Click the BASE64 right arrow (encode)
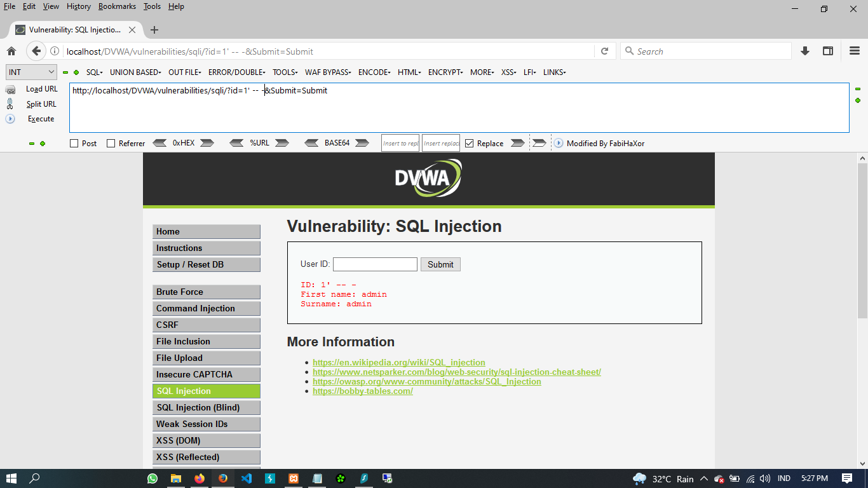Screen dimensions: 868x488 [x=362, y=143]
